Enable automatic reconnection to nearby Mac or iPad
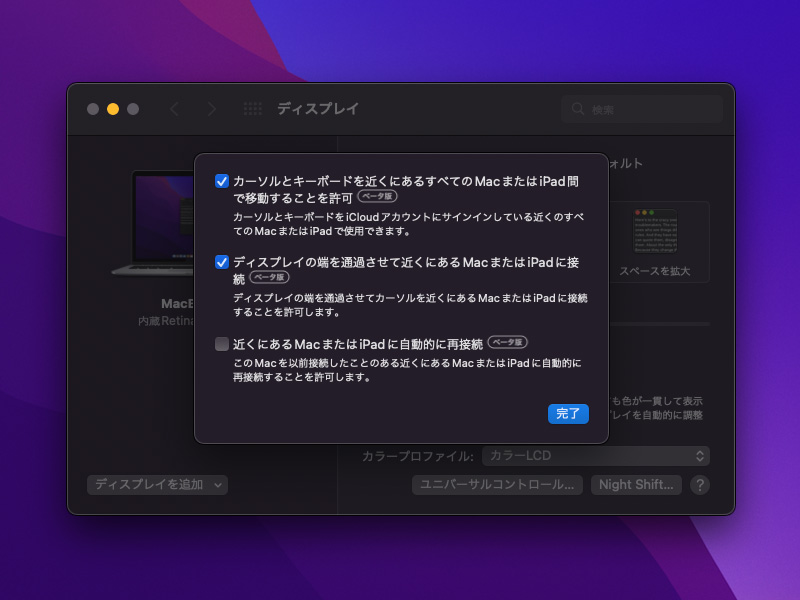This screenshot has width=800, height=600. pyautogui.click(x=221, y=342)
